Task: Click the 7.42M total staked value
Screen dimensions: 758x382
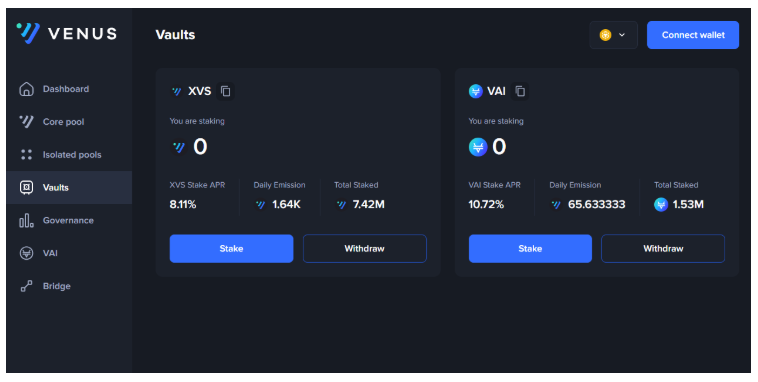Action: [x=368, y=205]
